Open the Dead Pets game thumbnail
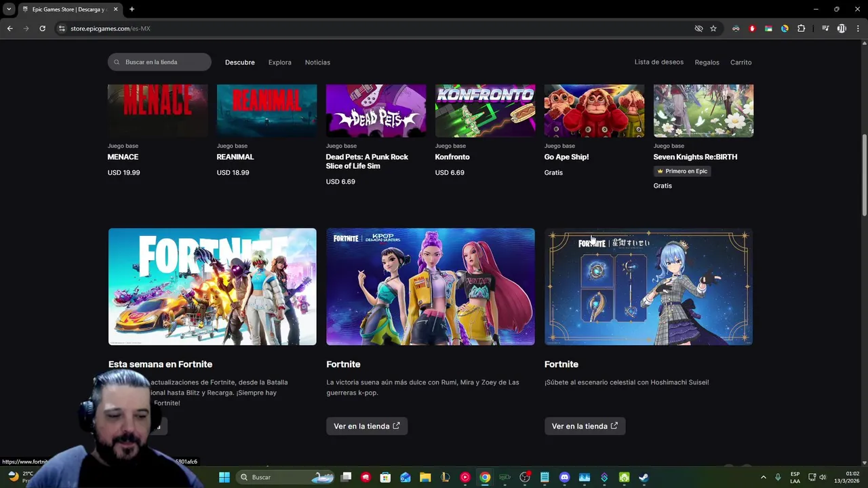The width and height of the screenshot is (868, 488). tap(376, 110)
